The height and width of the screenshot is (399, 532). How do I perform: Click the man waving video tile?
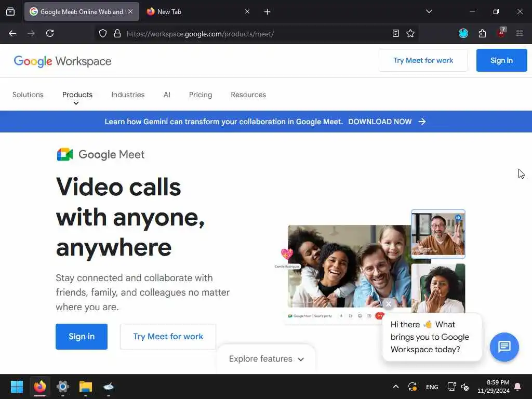438,234
